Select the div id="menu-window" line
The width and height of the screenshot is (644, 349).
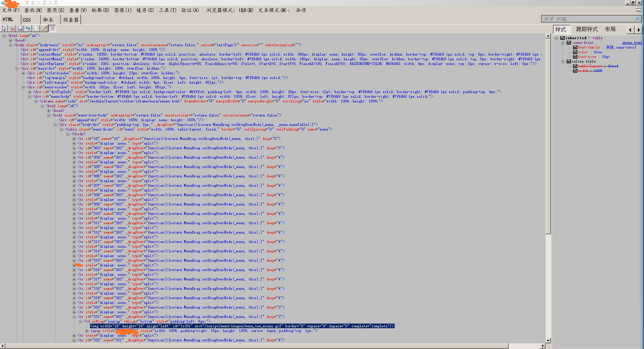tap(99, 87)
